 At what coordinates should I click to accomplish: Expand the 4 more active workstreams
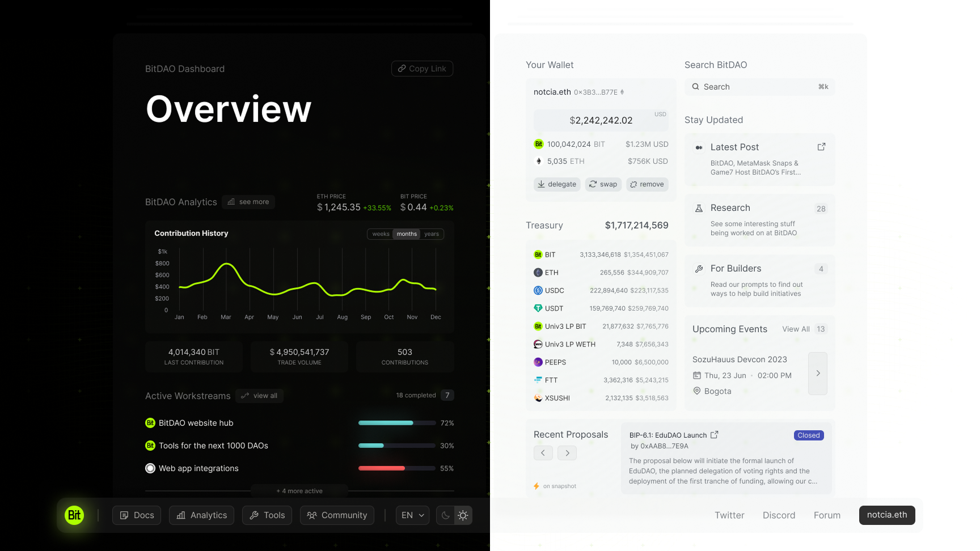tap(299, 491)
